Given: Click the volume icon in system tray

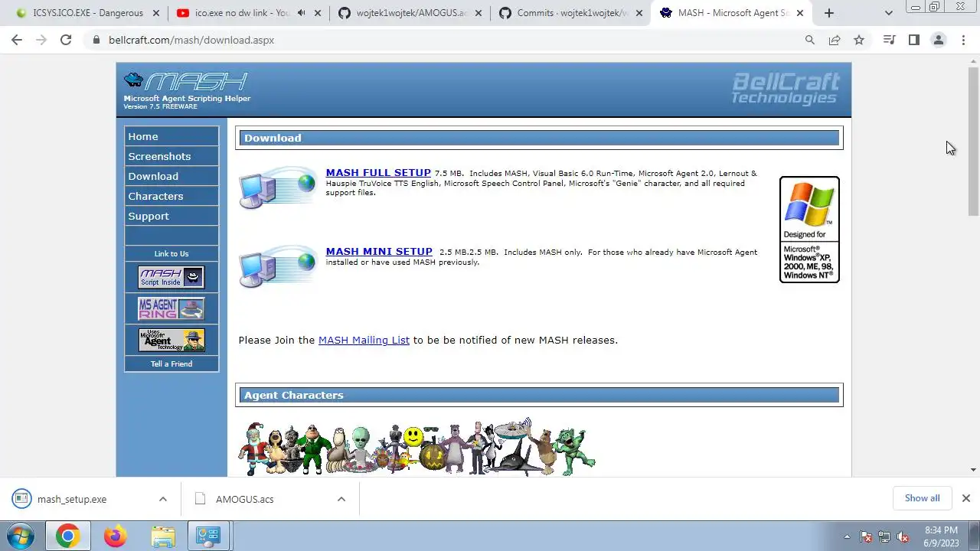Looking at the screenshot, I should click(903, 536).
